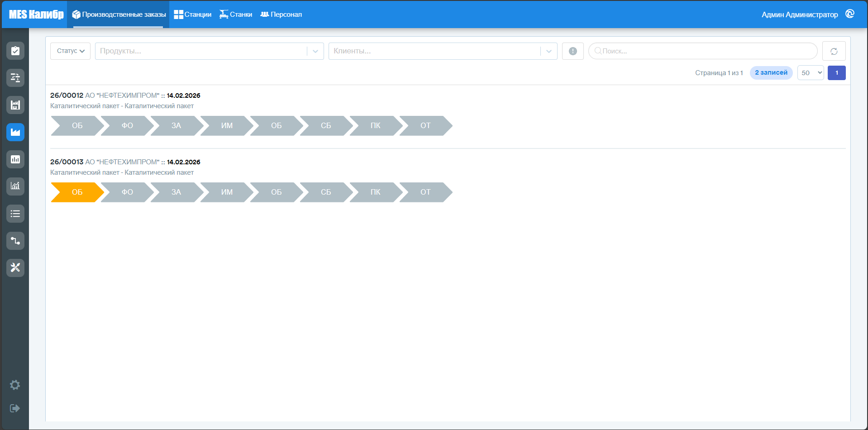Click Страница 1 из 1 text

coord(719,73)
